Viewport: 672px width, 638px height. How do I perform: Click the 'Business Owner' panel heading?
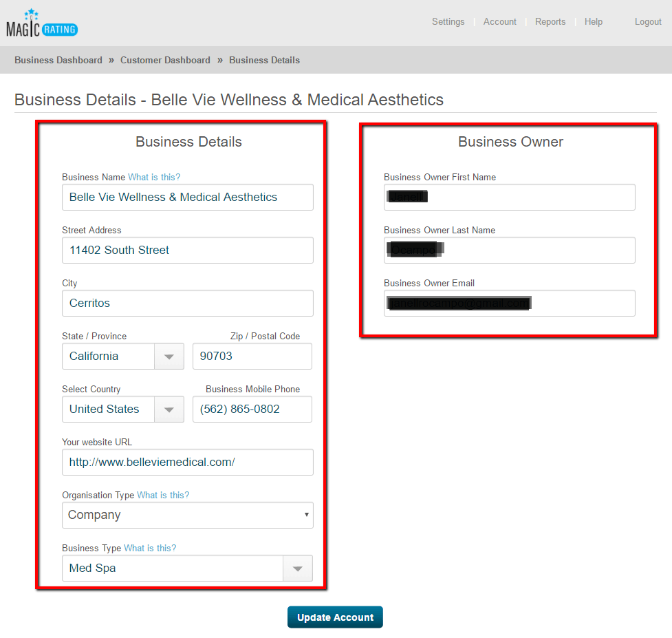pos(510,142)
